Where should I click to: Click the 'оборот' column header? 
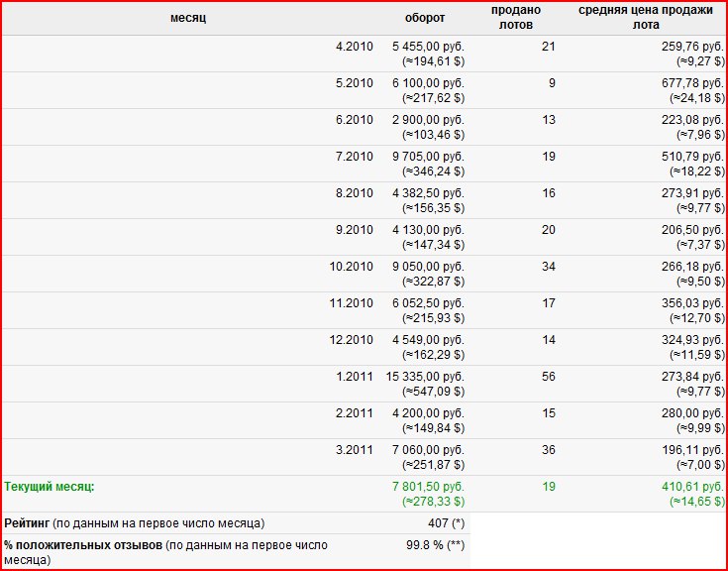[x=425, y=18]
